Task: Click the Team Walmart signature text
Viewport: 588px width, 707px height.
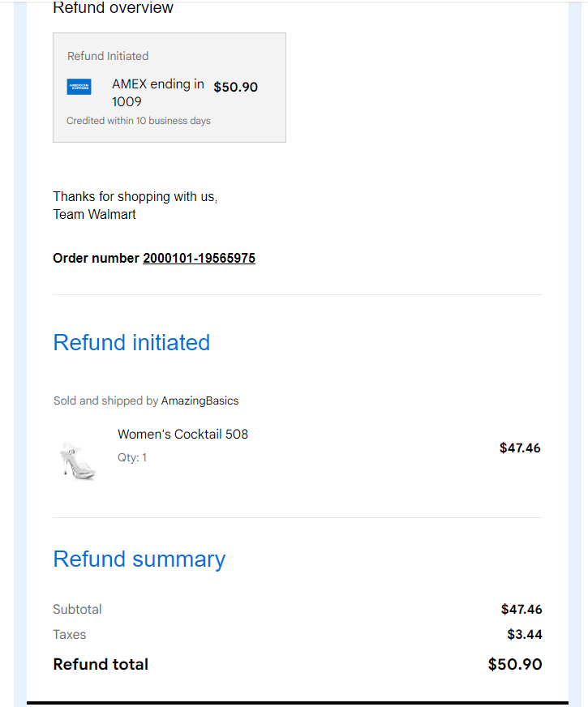Action: click(x=94, y=214)
